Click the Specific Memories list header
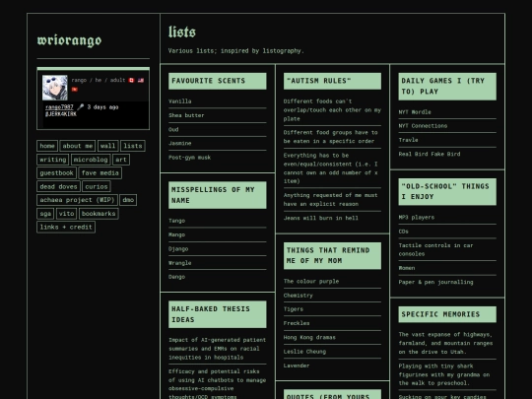This screenshot has height=399, width=532. pos(447,314)
